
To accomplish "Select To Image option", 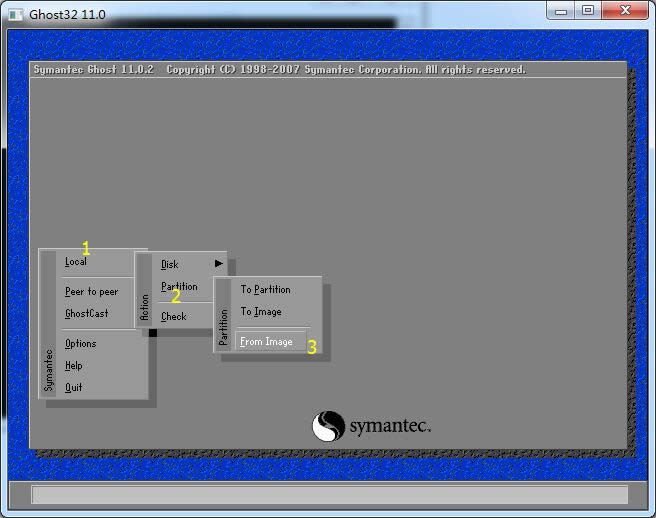I will (261, 312).
